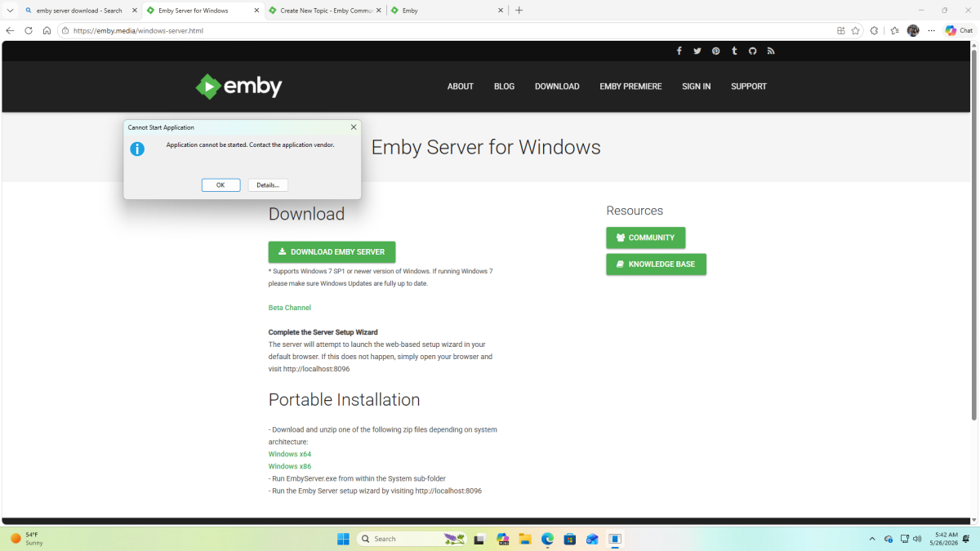View site information lock icon

pos(65,30)
